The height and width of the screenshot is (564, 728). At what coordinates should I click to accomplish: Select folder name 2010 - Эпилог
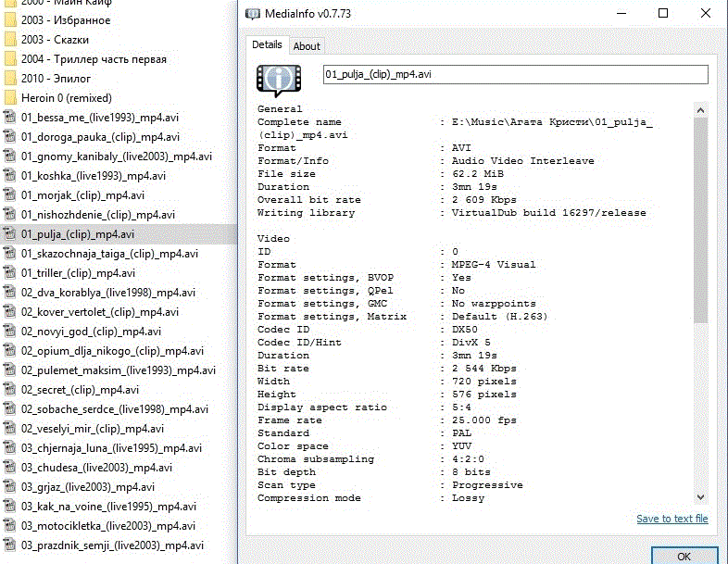click(x=56, y=79)
